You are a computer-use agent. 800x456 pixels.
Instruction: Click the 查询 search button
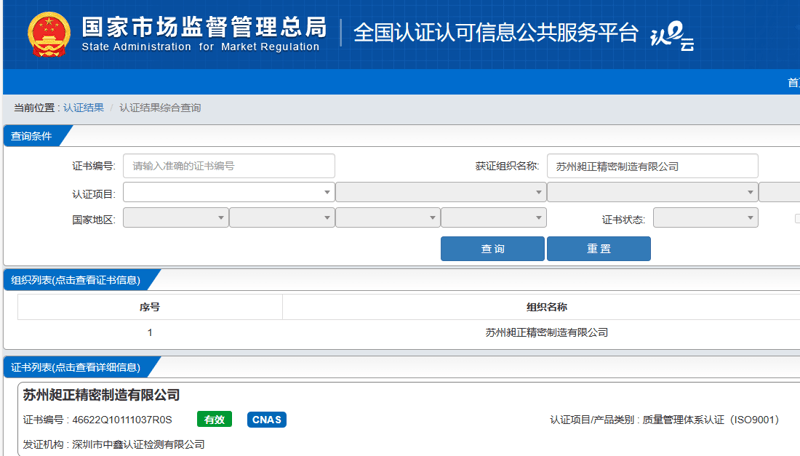click(492, 248)
